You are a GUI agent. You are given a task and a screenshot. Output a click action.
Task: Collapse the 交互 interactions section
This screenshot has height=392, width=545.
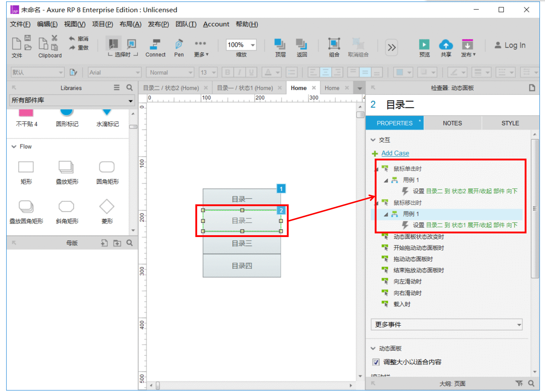pyautogui.click(x=373, y=140)
